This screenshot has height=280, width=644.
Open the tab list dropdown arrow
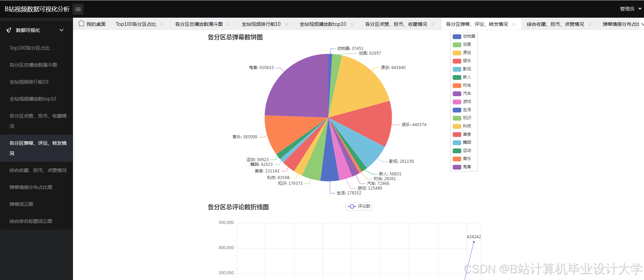(642, 24)
